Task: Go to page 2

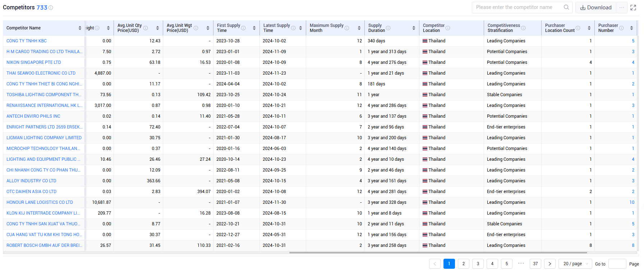Action: pos(464,264)
